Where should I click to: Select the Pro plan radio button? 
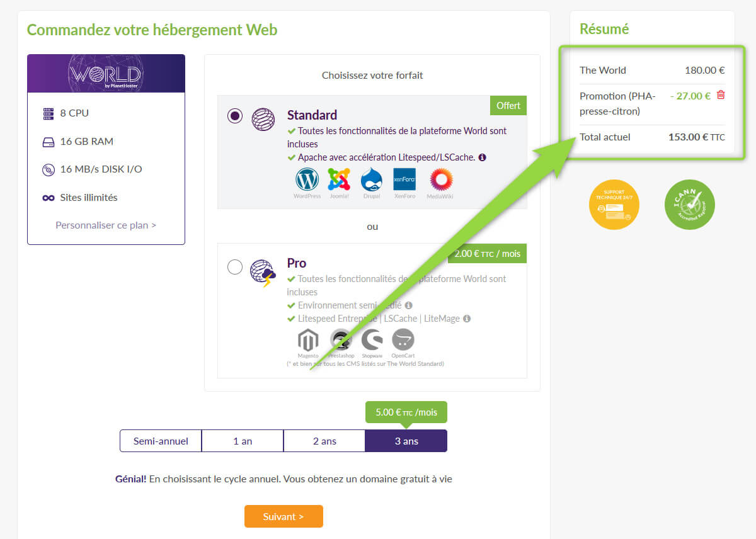click(235, 267)
